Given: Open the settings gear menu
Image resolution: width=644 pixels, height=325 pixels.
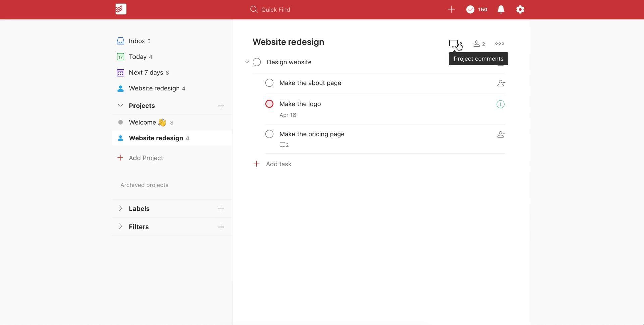Looking at the screenshot, I should tap(520, 9).
